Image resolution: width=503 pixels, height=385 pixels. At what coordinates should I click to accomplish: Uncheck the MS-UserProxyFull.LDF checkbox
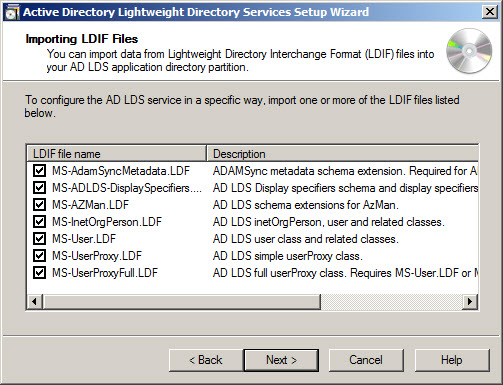tap(39, 273)
